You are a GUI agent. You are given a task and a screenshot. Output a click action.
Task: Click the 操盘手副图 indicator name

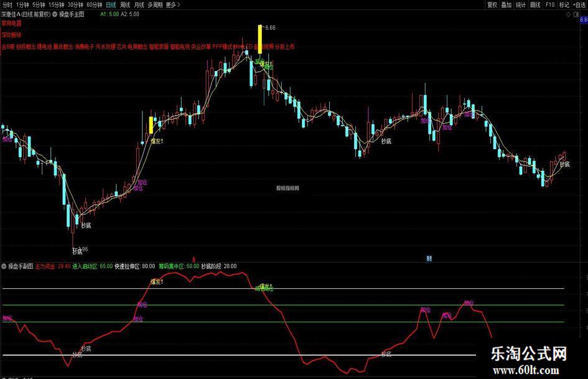pos(21,266)
